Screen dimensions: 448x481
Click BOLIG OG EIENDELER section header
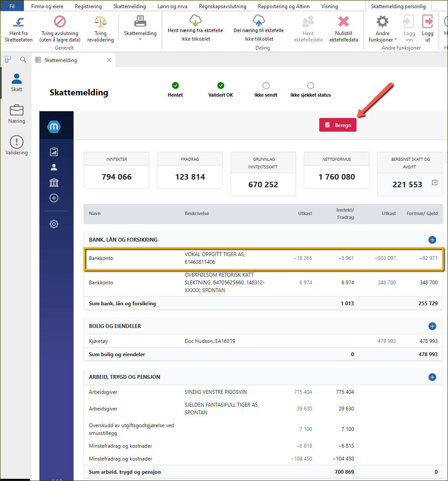[x=115, y=326]
